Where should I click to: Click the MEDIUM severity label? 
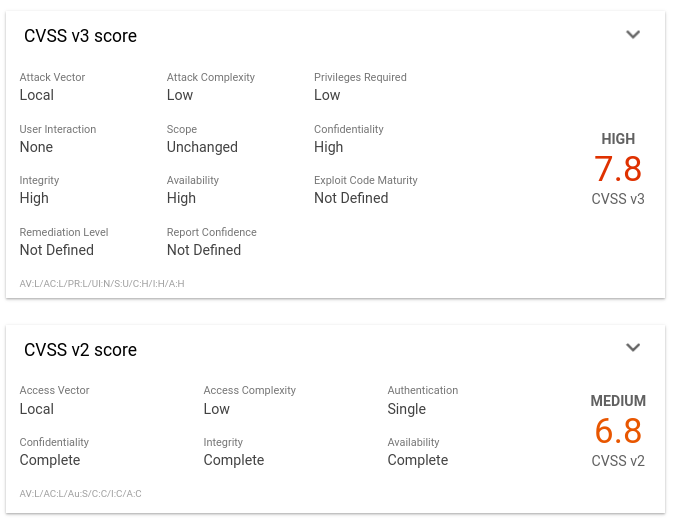coord(618,401)
